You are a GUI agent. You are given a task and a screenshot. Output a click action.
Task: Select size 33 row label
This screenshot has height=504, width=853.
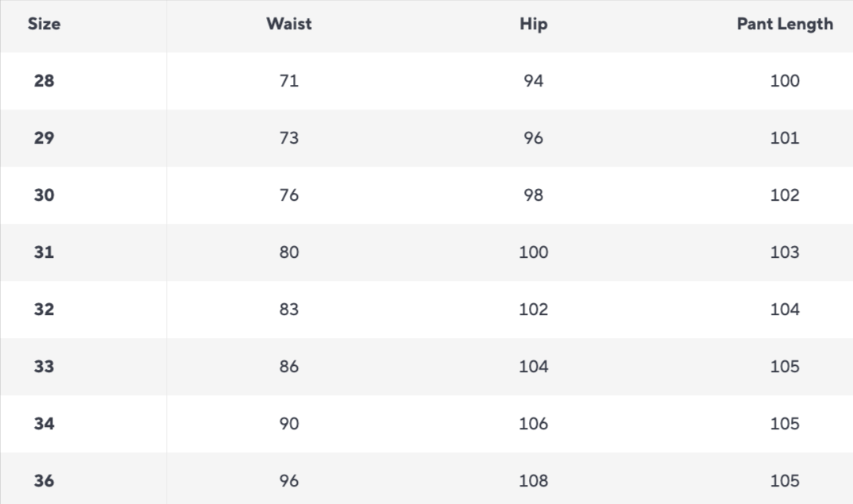[44, 367]
